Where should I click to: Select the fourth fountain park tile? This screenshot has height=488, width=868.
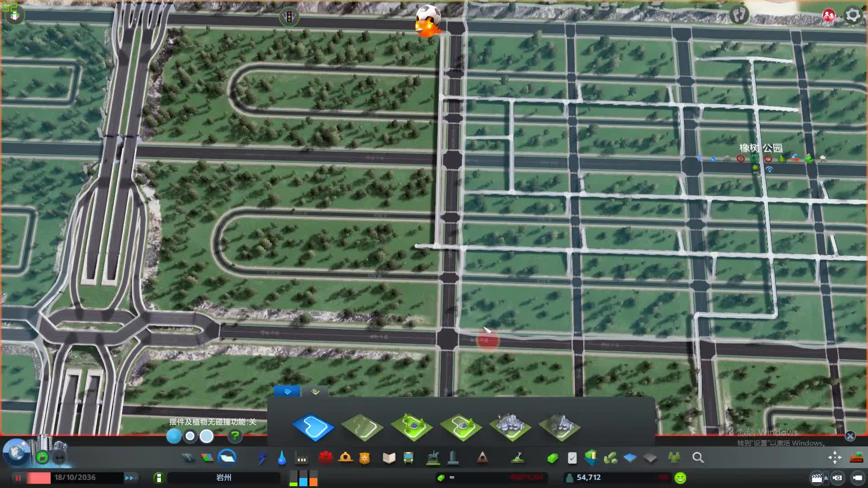[461, 427]
